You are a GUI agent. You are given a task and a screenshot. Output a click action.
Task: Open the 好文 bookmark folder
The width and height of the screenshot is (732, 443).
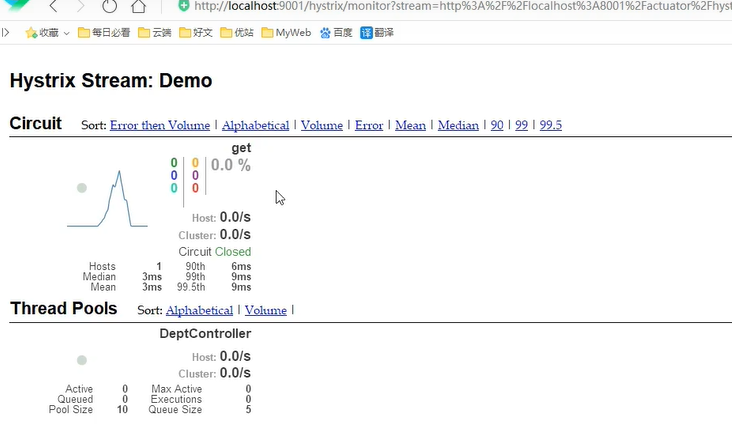tap(196, 33)
